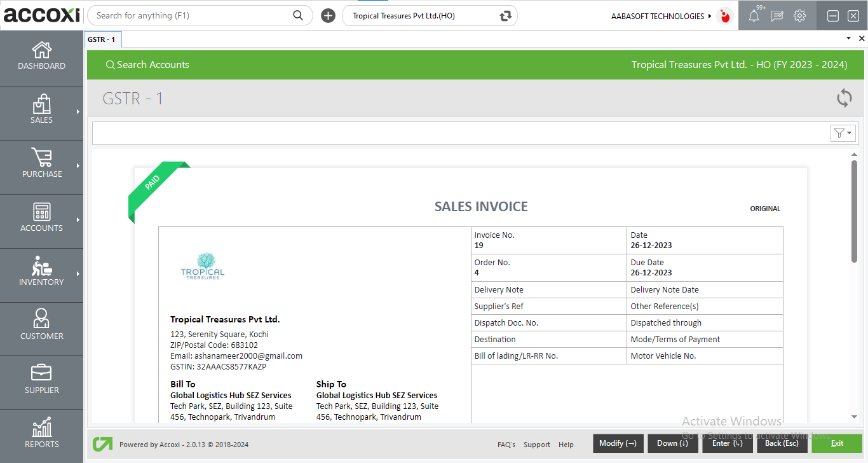Open the Help link
The height and width of the screenshot is (463, 868).
566,445
